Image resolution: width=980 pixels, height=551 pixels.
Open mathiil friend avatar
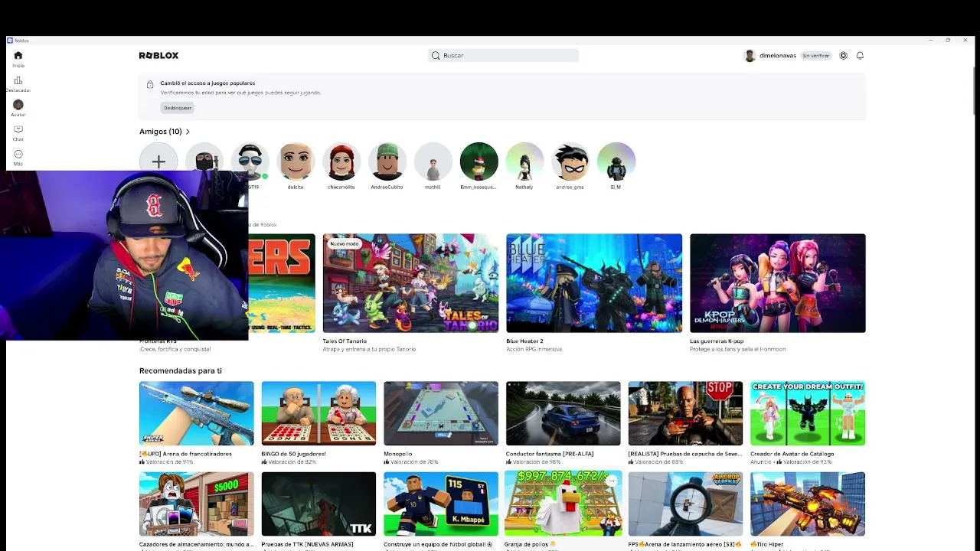[x=433, y=161]
